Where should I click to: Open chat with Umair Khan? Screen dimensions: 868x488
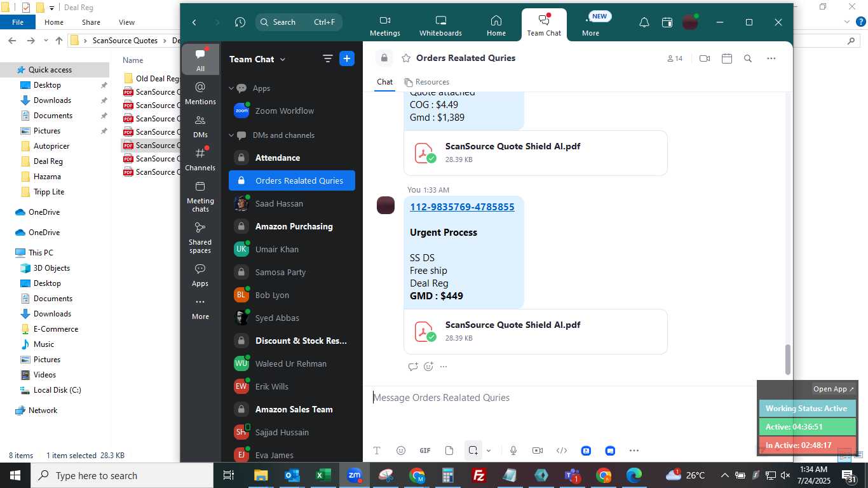[292, 249]
